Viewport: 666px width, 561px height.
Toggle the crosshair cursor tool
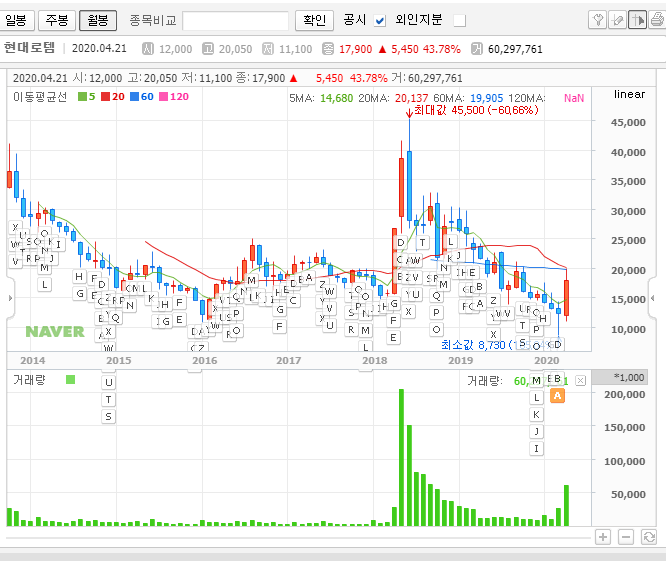click(x=637, y=20)
